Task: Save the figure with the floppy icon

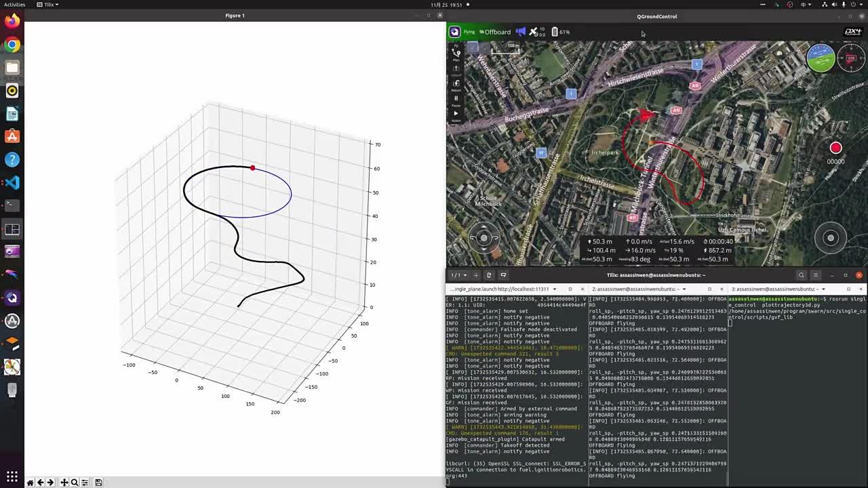Action: (x=98, y=483)
